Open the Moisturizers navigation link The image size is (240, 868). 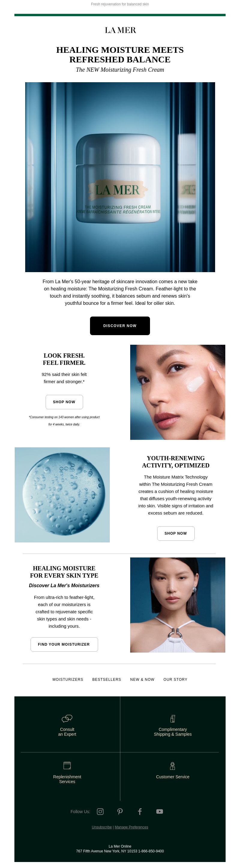point(68,679)
